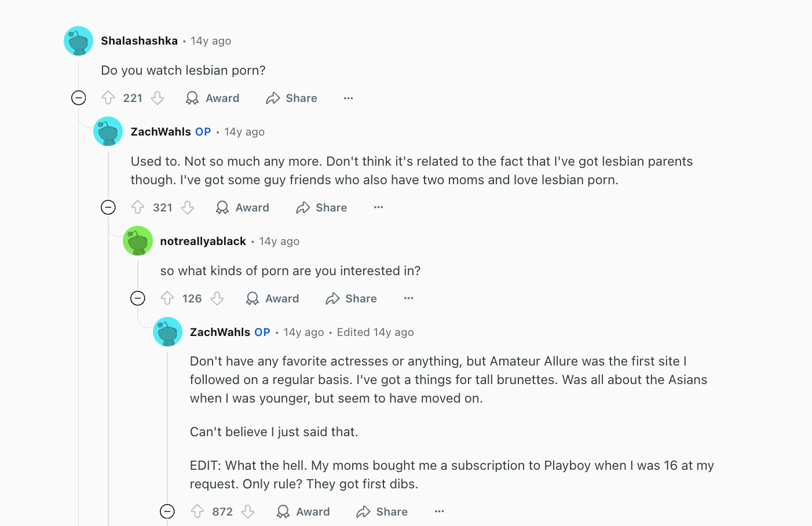Image resolution: width=812 pixels, height=526 pixels.
Task: Share the comment with 872 points
Action: pyautogui.click(x=382, y=512)
